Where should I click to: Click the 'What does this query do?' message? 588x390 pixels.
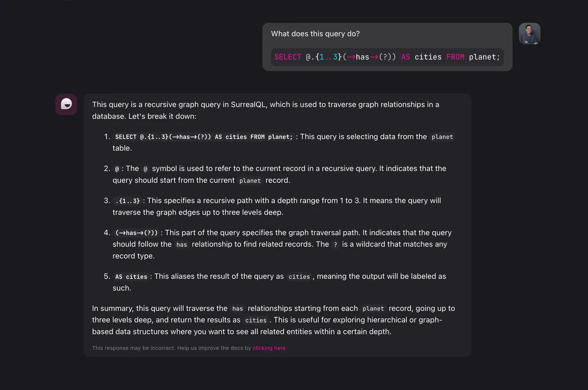(x=316, y=34)
